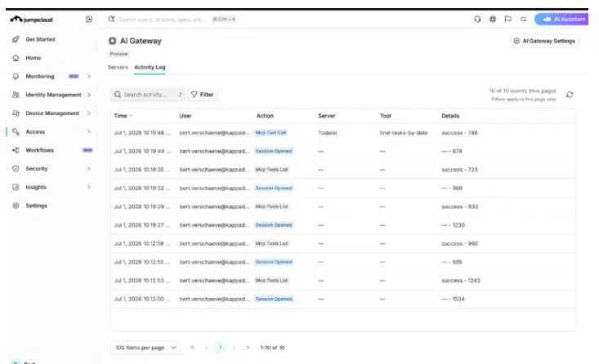
Task: Open Home in the sidebar
Action: (x=34, y=58)
